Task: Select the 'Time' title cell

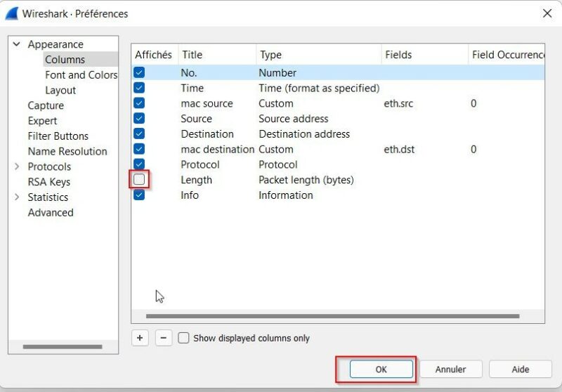Action: pyautogui.click(x=192, y=88)
